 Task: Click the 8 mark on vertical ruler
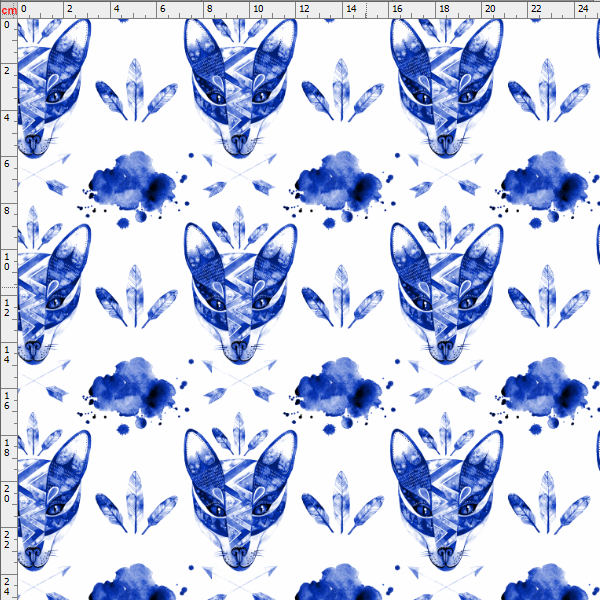click(7, 210)
